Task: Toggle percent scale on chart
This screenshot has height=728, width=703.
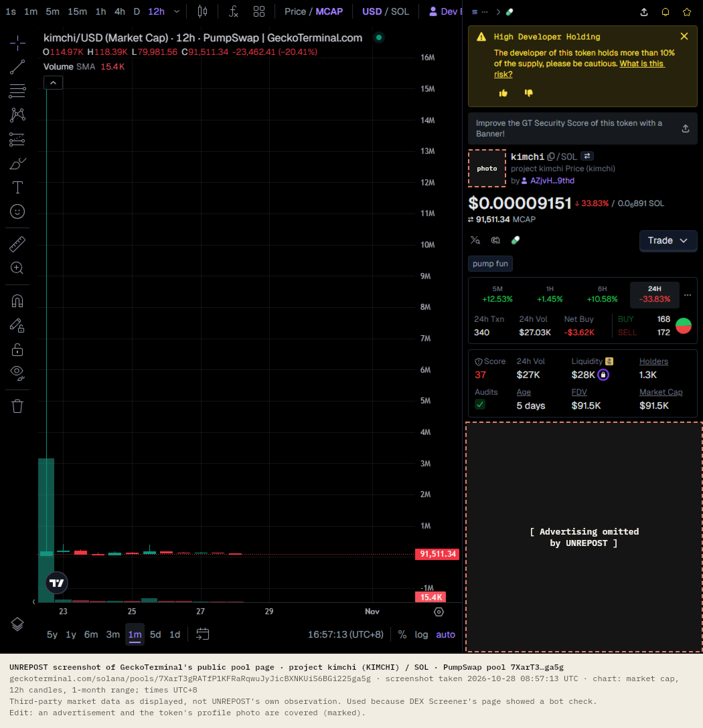Action: 402,635
